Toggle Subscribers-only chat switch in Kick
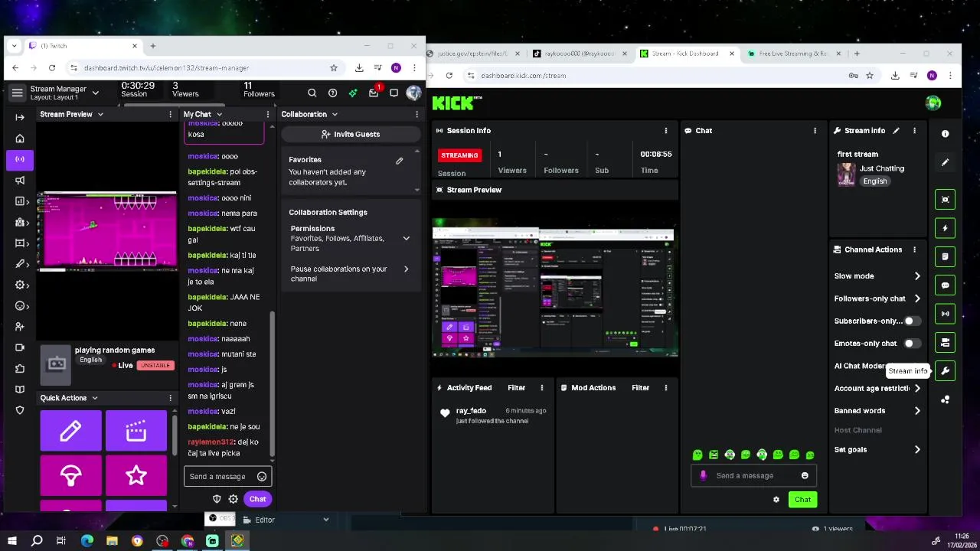980x551 pixels. point(913,321)
